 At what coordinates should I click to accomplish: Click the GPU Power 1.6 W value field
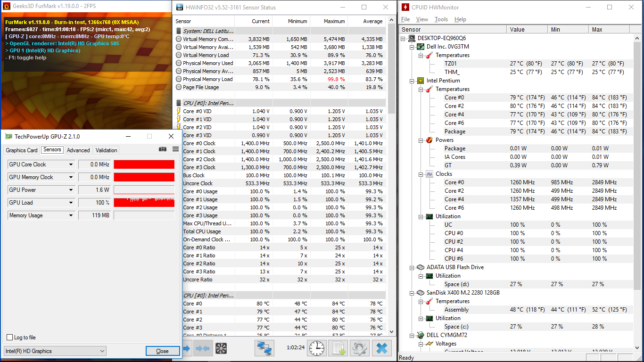coord(95,190)
